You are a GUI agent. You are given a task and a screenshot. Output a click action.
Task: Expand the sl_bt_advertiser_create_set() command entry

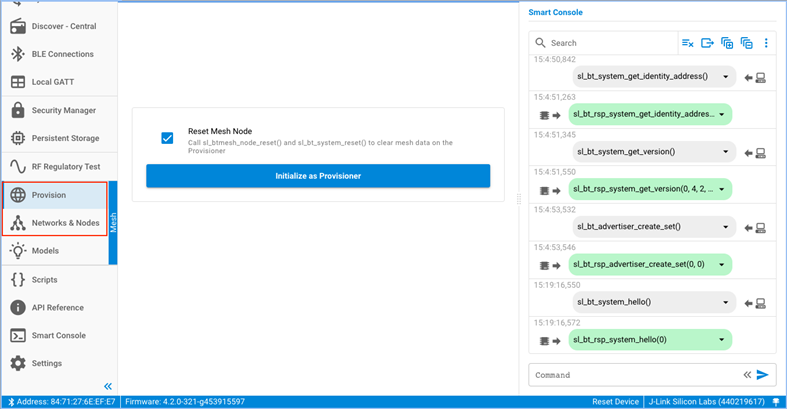point(723,227)
